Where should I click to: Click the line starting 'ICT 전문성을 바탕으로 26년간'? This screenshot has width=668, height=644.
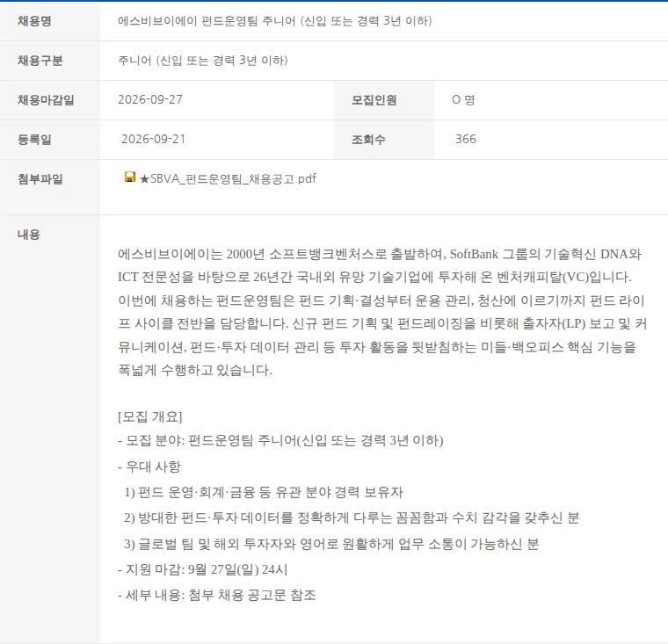click(x=374, y=278)
